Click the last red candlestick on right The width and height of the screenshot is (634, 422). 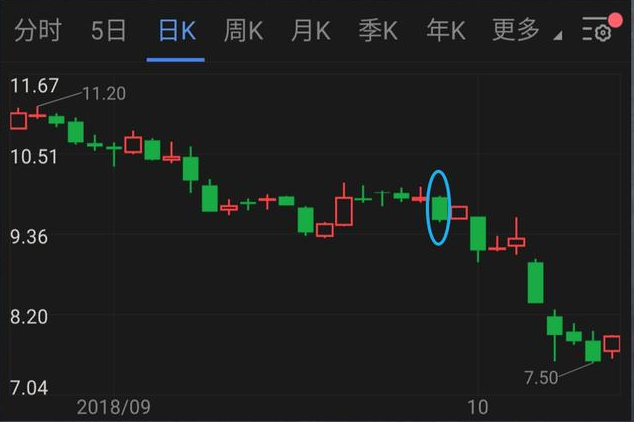click(612, 346)
